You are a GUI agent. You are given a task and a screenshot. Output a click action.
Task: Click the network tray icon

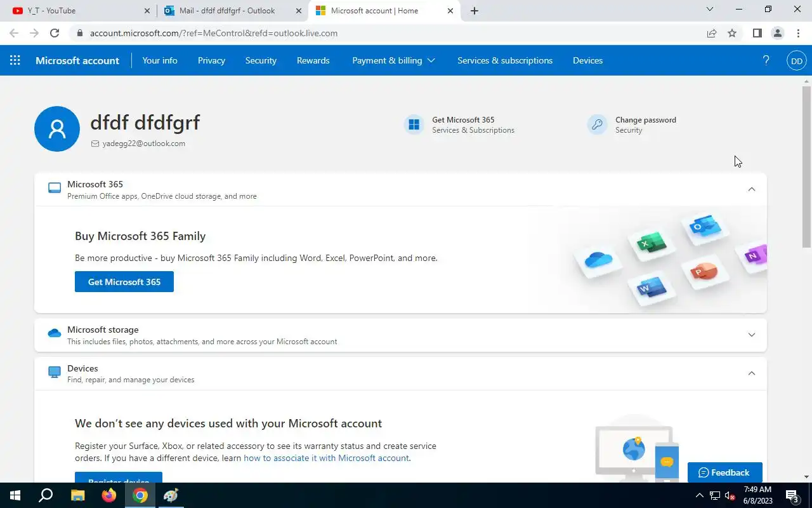(715, 495)
